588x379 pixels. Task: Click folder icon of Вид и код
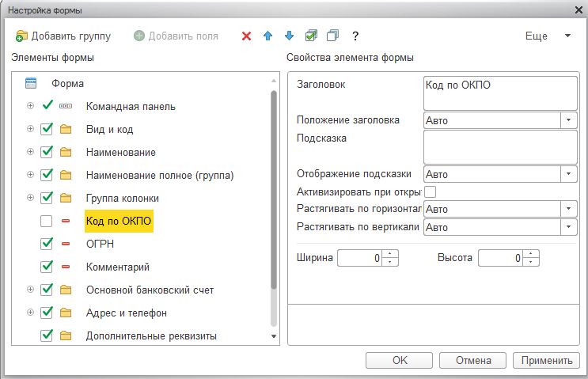coord(66,129)
